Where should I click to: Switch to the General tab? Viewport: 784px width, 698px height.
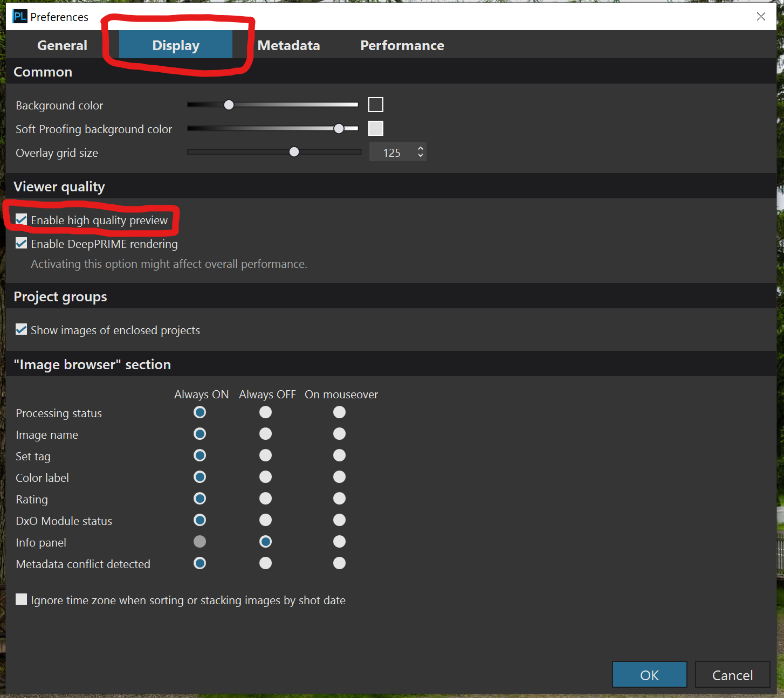62,45
